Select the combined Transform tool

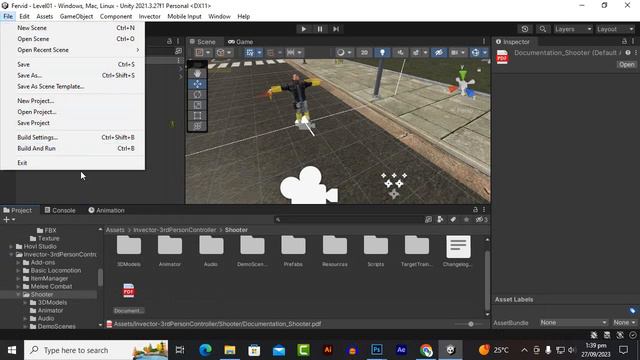[197, 126]
